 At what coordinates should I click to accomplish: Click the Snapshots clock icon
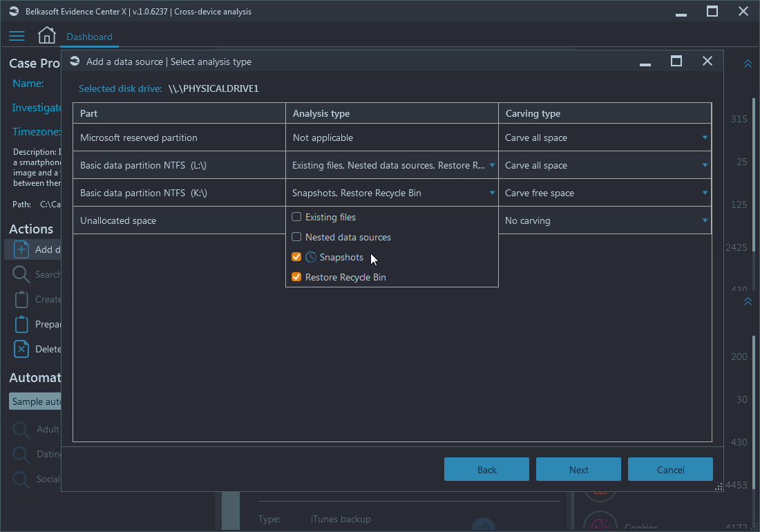[311, 257]
